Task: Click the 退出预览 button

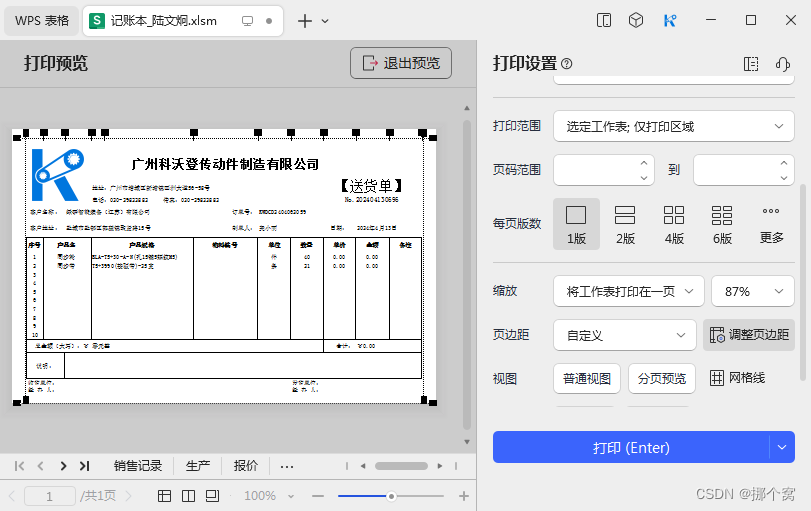Action: coord(401,63)
